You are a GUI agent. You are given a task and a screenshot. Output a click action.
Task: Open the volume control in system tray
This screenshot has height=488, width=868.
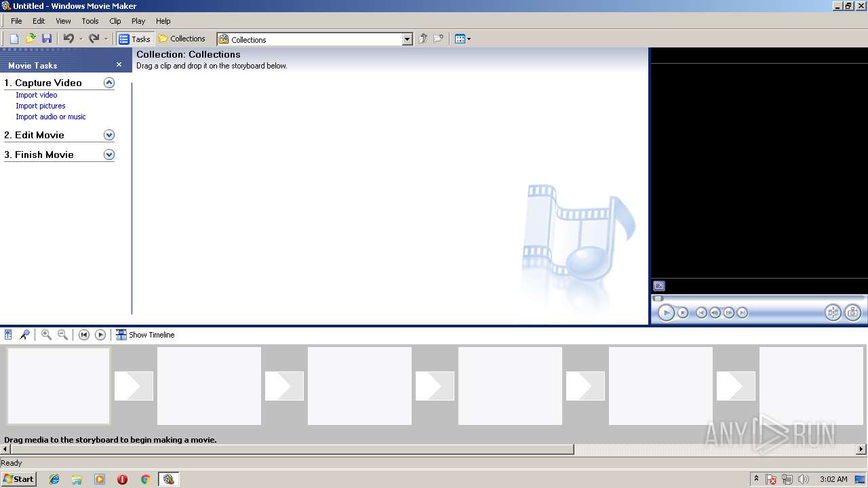(804, 479)
